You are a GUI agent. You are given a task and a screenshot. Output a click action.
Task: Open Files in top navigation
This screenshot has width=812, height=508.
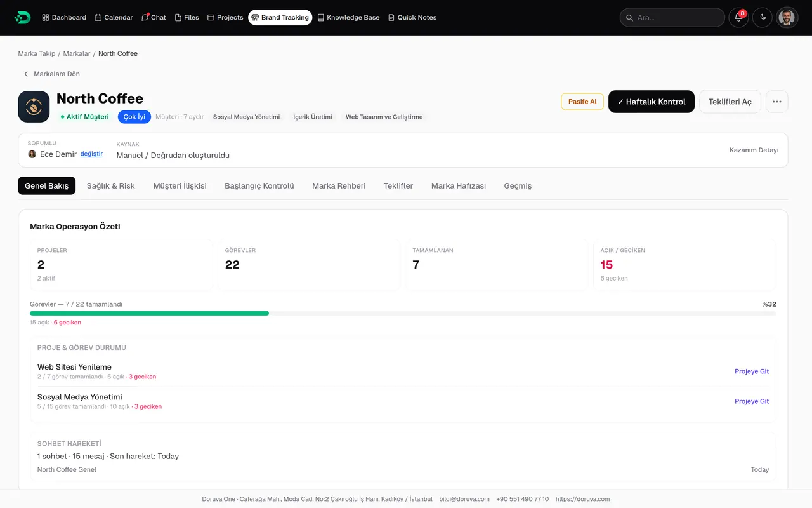pyautogui.click(x=187, y=18)
